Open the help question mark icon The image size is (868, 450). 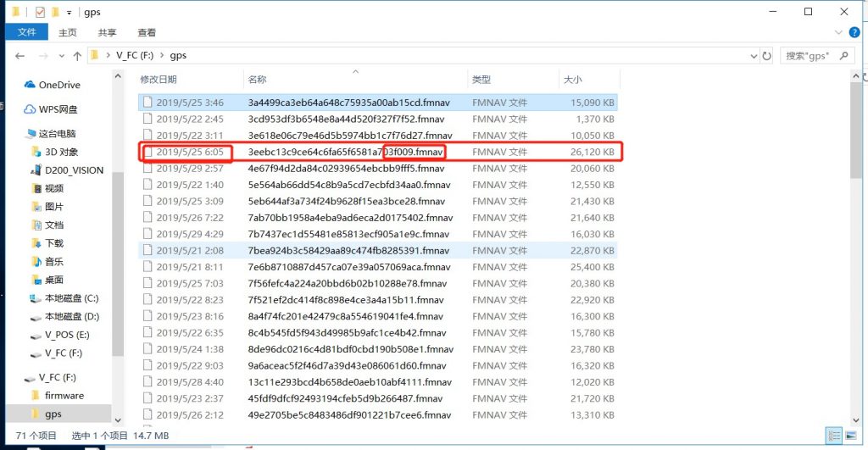(x=854, y=33)
